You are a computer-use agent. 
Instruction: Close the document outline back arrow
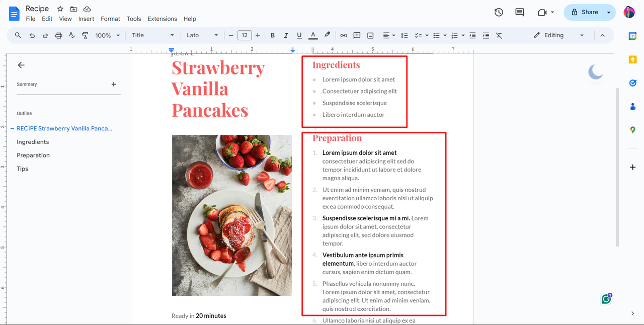tap(21, 65)
